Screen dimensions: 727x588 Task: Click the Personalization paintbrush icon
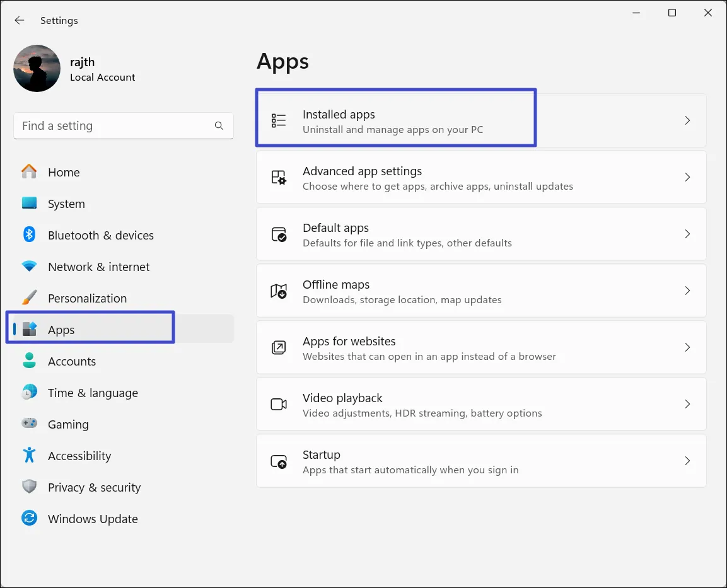click(29, 298)
